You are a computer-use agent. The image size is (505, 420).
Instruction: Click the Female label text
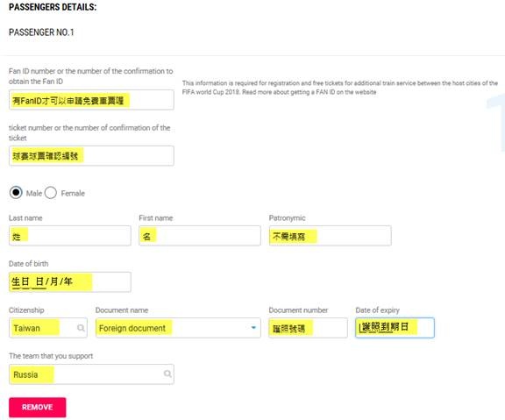point(73,193)
